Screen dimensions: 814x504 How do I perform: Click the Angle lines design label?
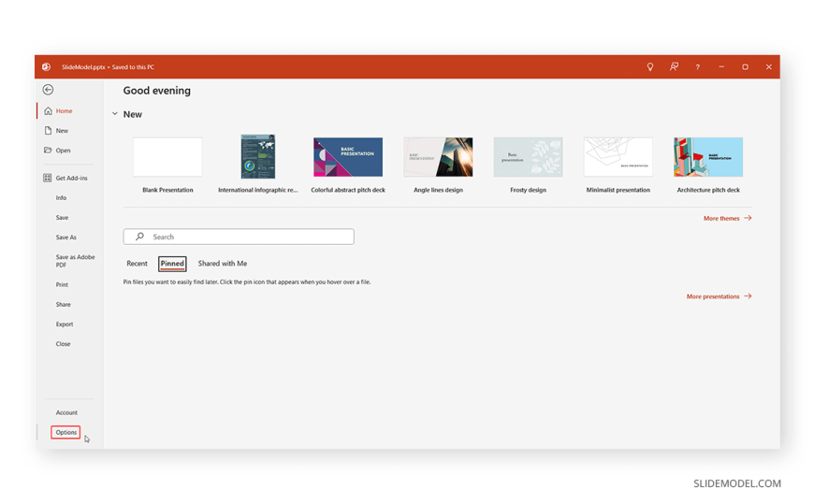point(438,190)
